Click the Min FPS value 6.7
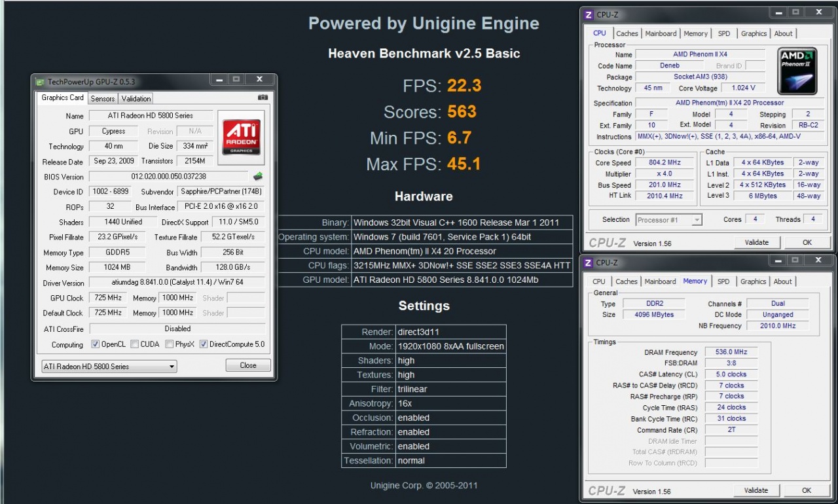838x504 pixels. 460,137
